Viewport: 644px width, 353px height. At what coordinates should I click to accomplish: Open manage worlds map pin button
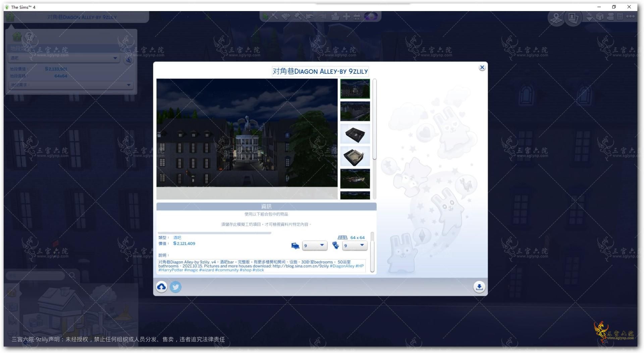click(556, 18)
